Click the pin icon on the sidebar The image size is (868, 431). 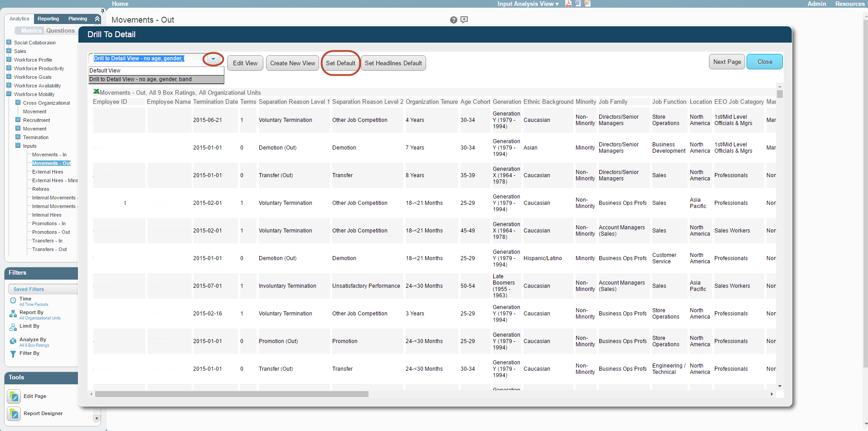[x=103, y=11]
